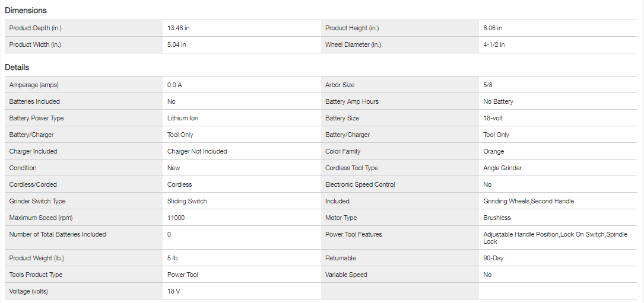Click the Dimensions section heading
This screenshot has width=644, height=303.
[x=26, y=10]
